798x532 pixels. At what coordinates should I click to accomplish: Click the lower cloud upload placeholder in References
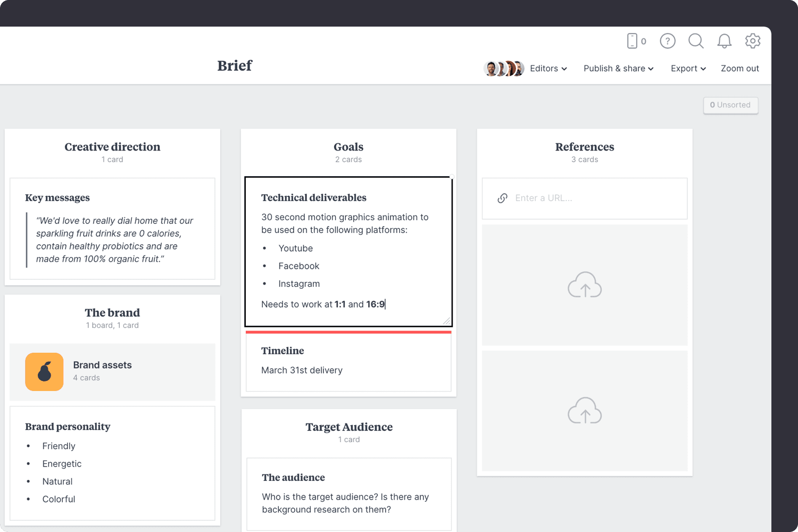pyautogui.click(x=585, y=411)
